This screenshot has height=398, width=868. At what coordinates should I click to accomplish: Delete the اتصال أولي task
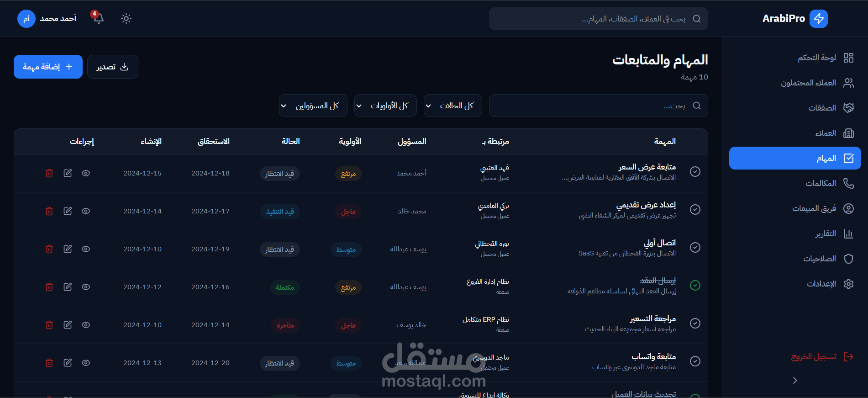click(49, 249)
